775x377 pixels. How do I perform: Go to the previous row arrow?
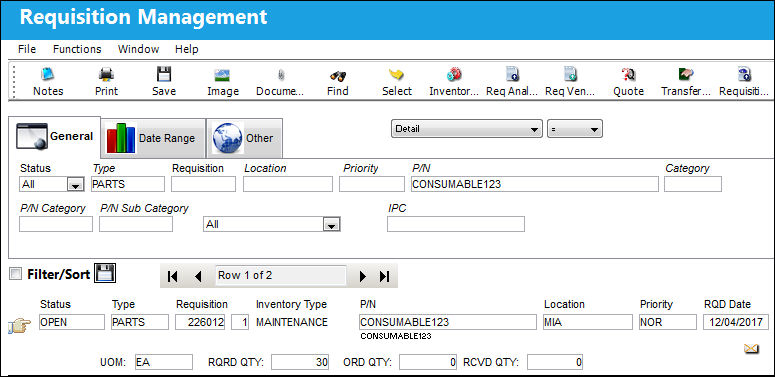pos(199,276)
